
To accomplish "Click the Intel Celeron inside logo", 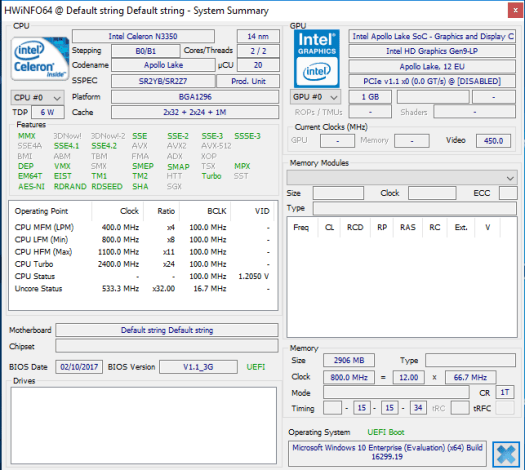I will click(40, 59).
